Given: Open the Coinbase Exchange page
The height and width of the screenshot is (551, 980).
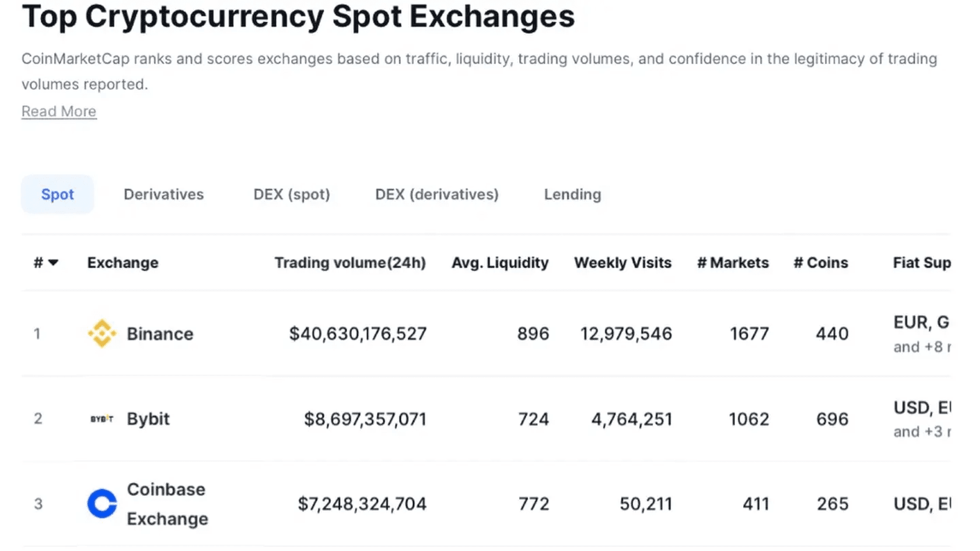Looking at the screenshot, I should pyautogui.click(x=166, y=503).
